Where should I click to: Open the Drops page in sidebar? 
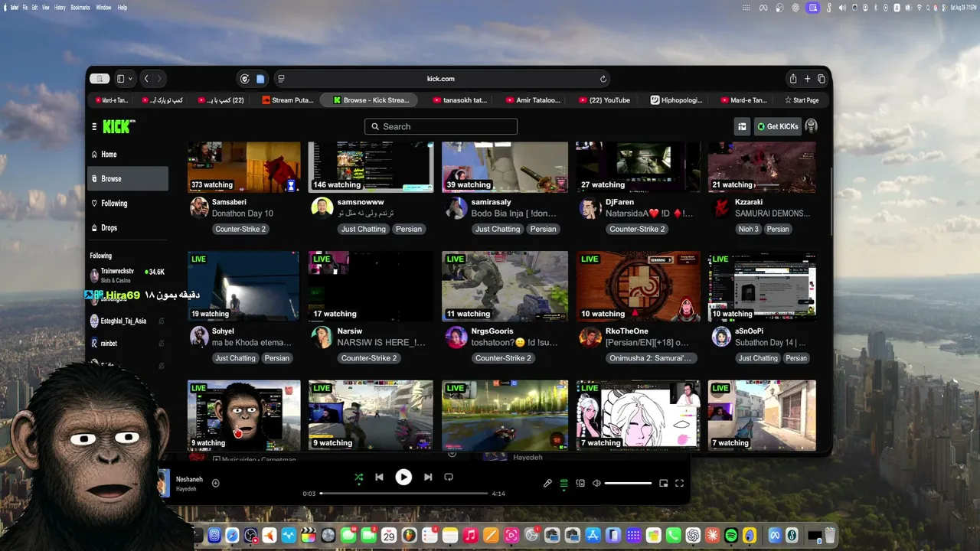[128, 227]
